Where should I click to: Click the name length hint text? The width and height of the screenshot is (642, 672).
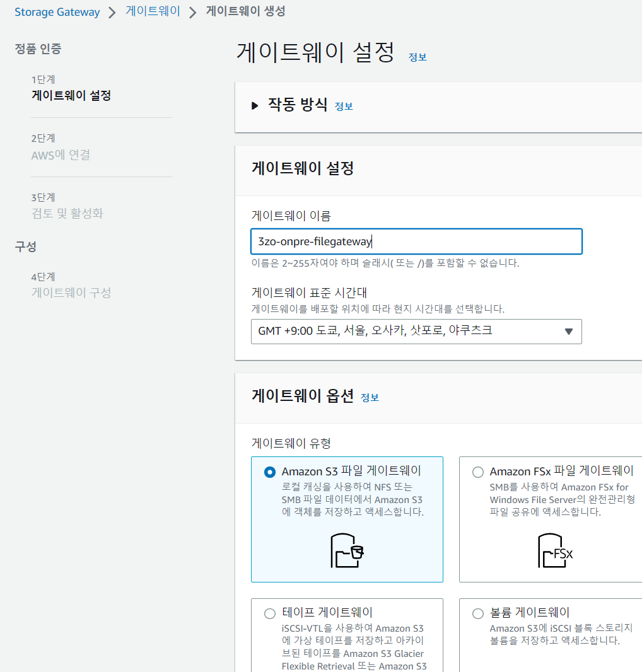coord(385,263)
